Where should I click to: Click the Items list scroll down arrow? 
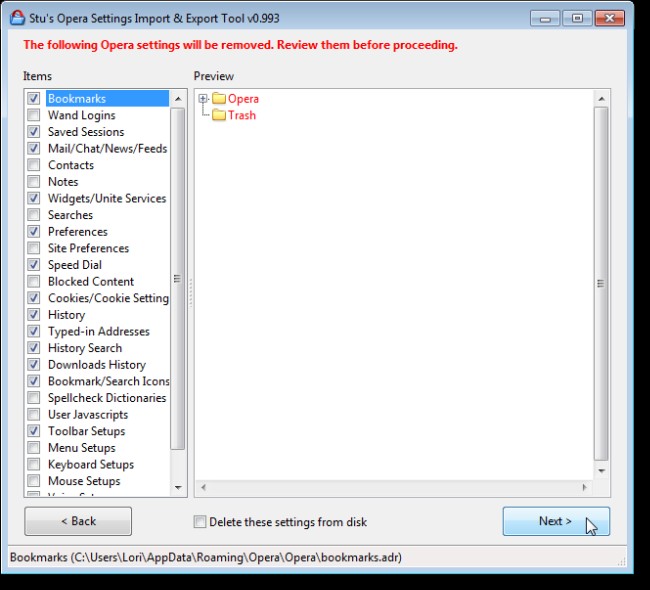[x=178, y=488]
